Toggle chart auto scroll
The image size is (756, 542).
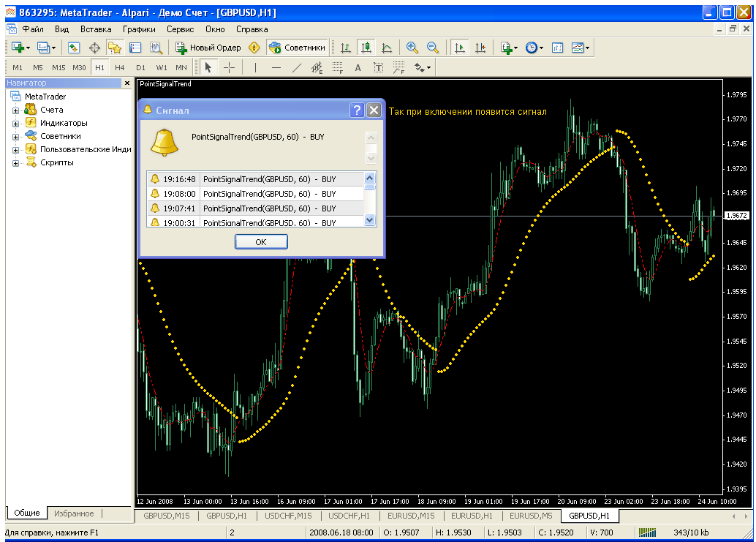click(x=459, y=48)
